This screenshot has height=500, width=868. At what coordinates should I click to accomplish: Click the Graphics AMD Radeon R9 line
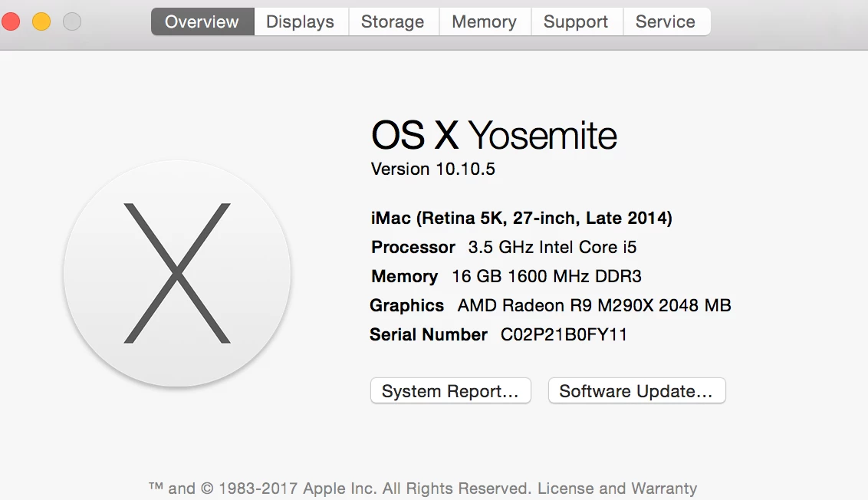pyautogui.click(x=550, y=306)
